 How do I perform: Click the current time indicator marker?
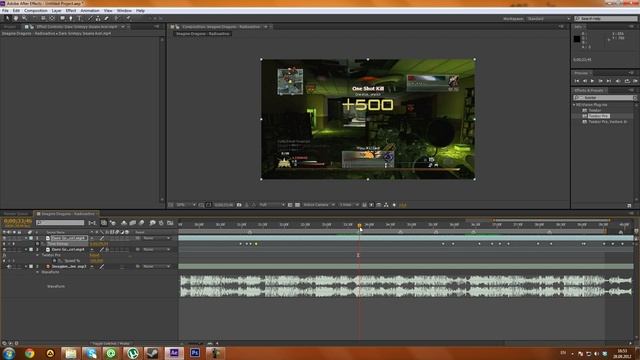[x=359, y=225]
